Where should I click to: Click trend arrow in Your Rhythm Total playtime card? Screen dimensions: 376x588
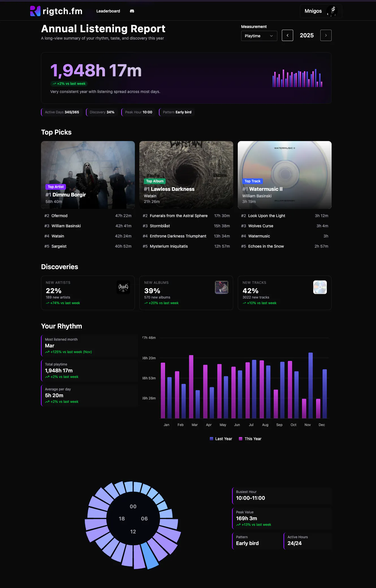click(47, 377)
